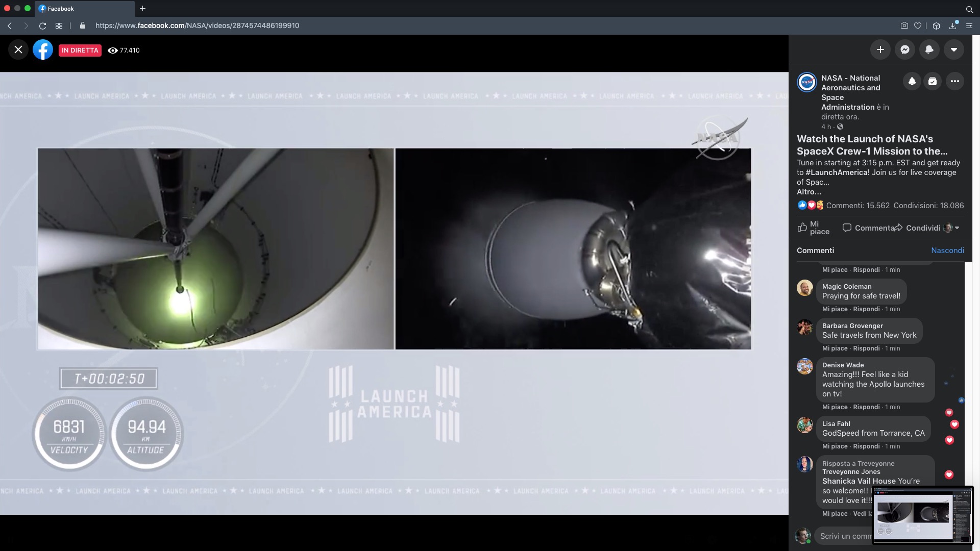Hide comments with Nascondi

pos(947,251)
